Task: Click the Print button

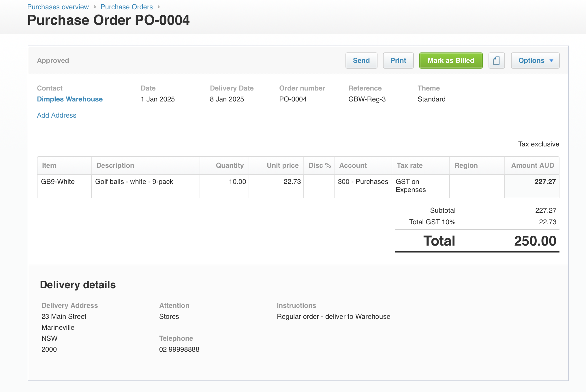Action: click(x=398, y=61)
